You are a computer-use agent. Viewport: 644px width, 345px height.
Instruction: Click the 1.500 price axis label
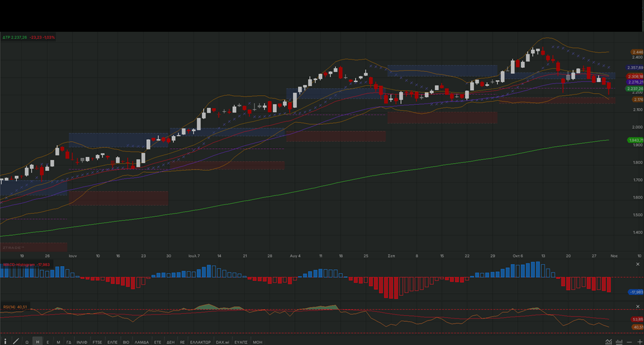point(638,215)
